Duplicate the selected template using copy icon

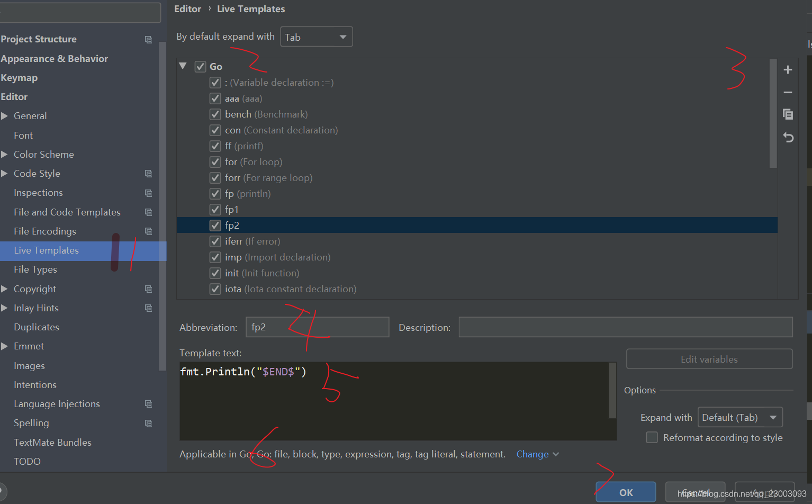click(x=788, y=114)
